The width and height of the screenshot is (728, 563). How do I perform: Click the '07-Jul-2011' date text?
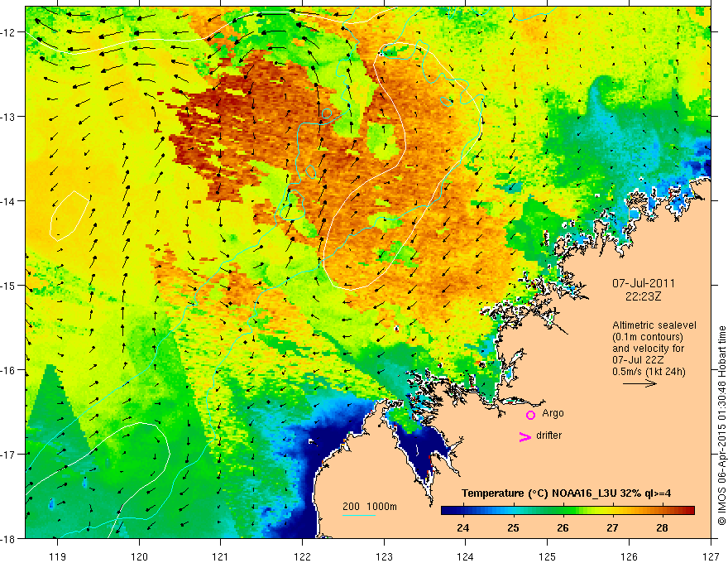point(644,283)
